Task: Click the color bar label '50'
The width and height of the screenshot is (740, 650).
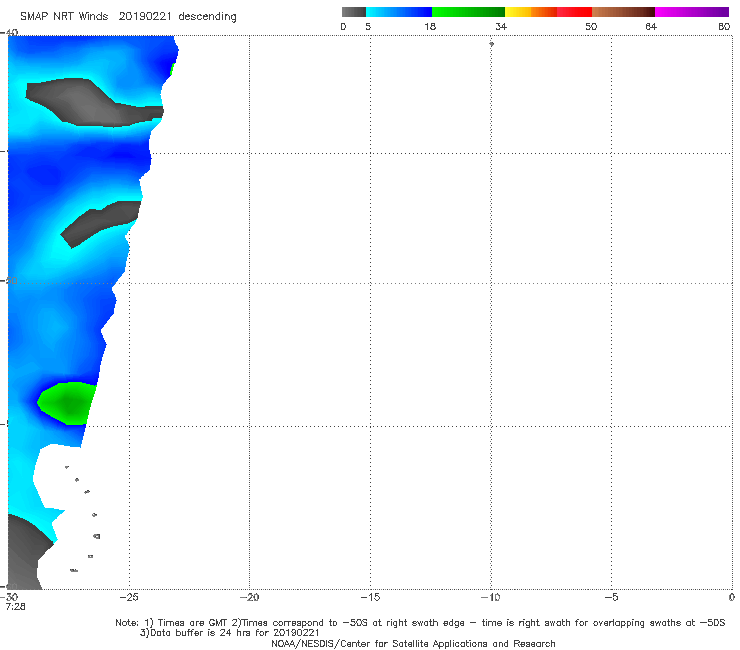Action: click(x=591, y=27)
